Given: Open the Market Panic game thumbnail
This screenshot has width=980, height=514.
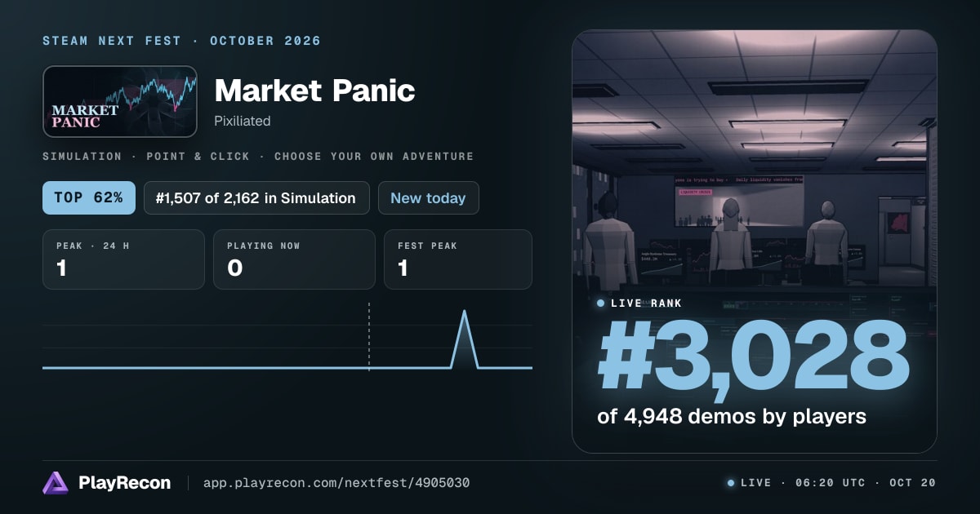Looking at the screenshot, I should (x=120, y=101).
